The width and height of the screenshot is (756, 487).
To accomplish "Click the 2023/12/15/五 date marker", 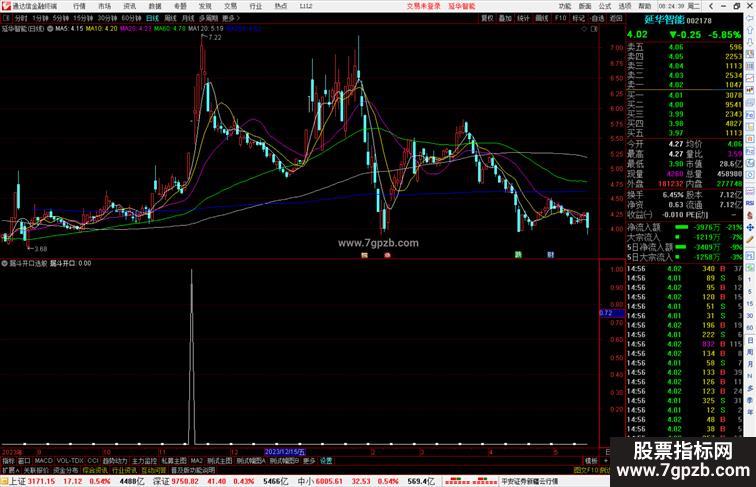I will pos(284,452).
